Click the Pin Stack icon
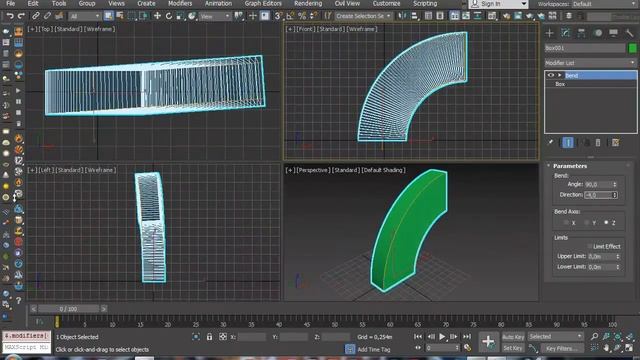640x360 pixels. (x=550, y=142)
